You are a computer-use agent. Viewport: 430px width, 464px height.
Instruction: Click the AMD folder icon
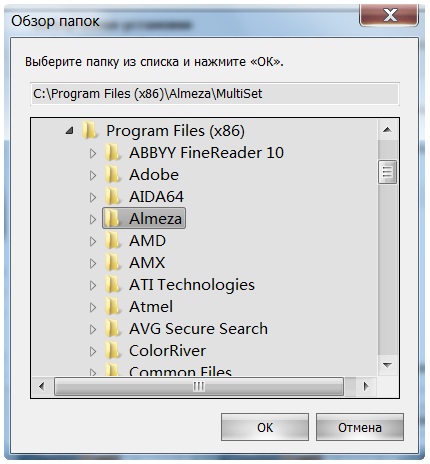pos(112,241)
